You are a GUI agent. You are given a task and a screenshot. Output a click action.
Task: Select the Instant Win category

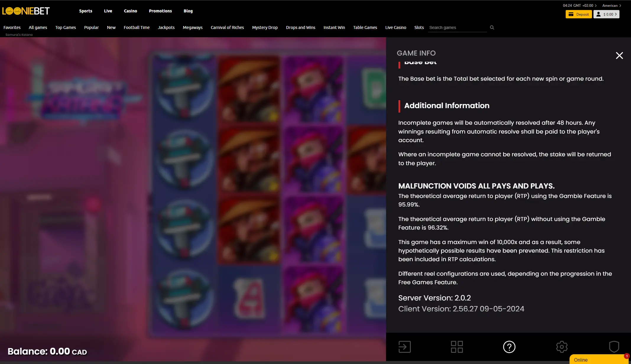[334, 27]
